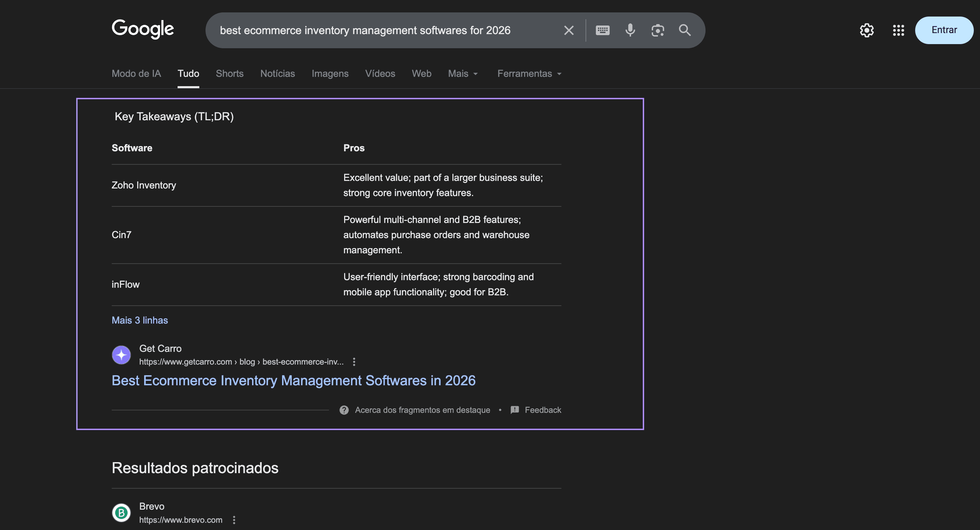Open the on-screen keyboard input tool

[x=603, y=30]
